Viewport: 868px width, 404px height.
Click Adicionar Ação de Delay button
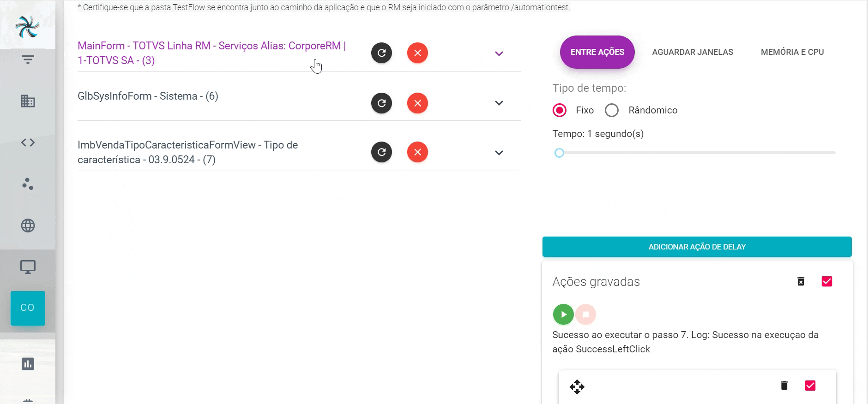(697, 247)
